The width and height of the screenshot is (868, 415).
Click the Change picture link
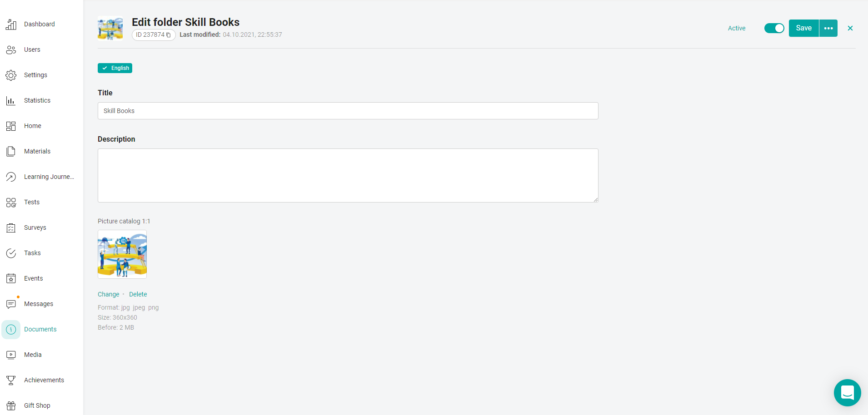click(109, 294)
